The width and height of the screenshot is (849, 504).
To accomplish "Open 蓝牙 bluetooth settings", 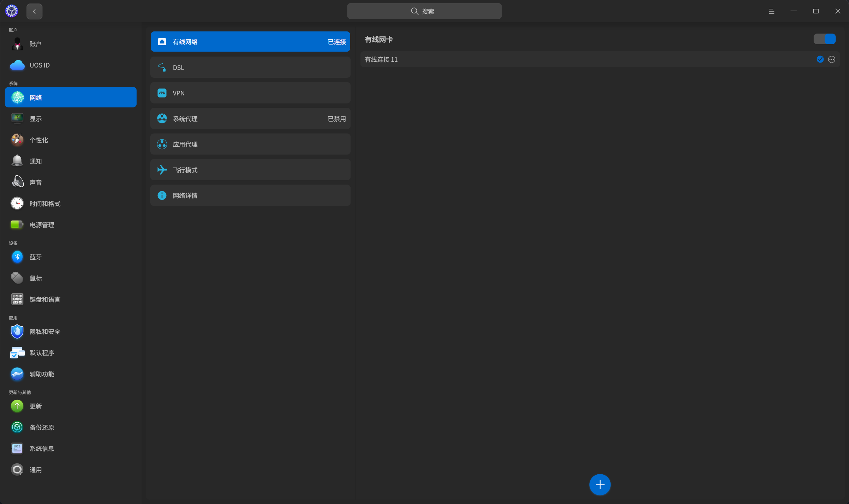I will 71,257.
